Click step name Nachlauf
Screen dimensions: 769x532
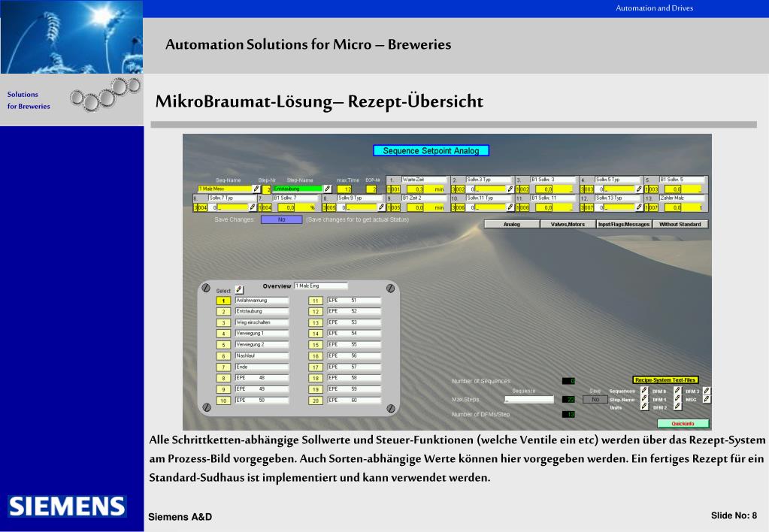click(x=262, y=356)
